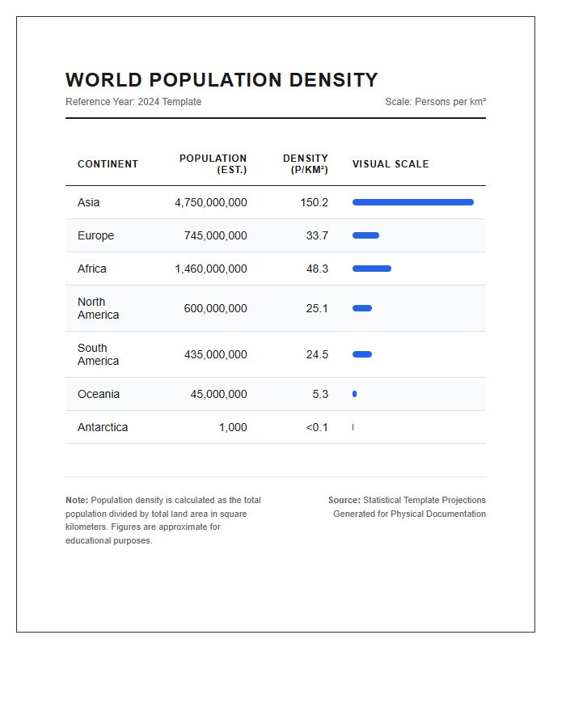Select Antarctica's density value <0.1
Viewport: 566px width, 728px height.
[317, 427]
